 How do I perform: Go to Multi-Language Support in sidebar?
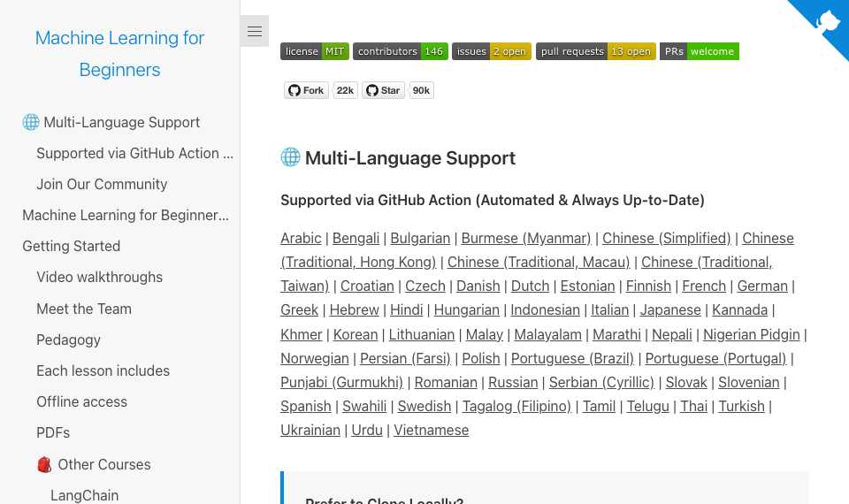click(x=111, y=122)
